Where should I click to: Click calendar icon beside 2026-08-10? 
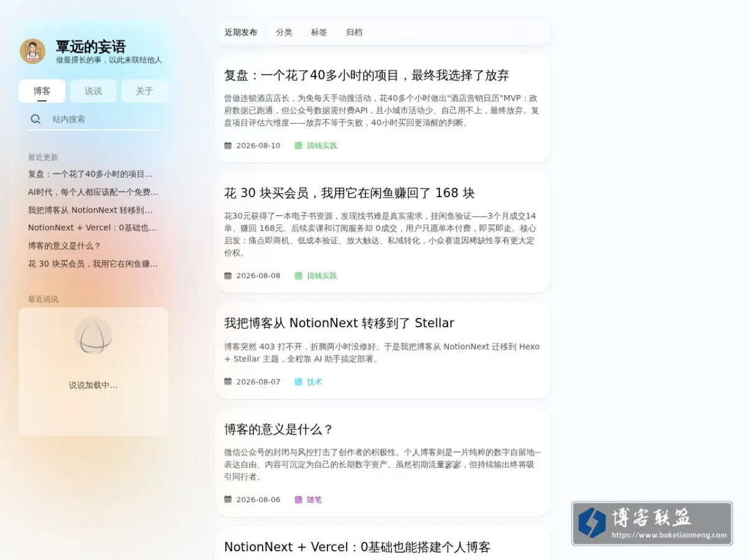228,146
